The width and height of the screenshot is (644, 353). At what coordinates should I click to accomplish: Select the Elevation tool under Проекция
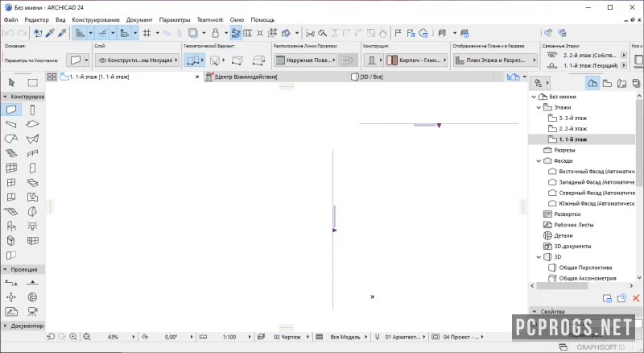[x=32, y=283]
